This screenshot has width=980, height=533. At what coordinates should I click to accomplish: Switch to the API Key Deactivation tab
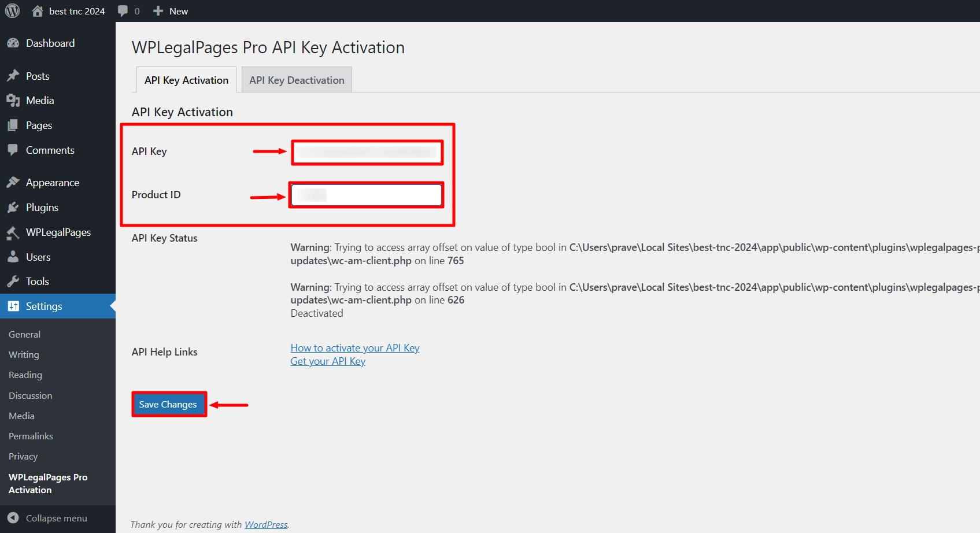pyautogui.click(x=296, y=80)
